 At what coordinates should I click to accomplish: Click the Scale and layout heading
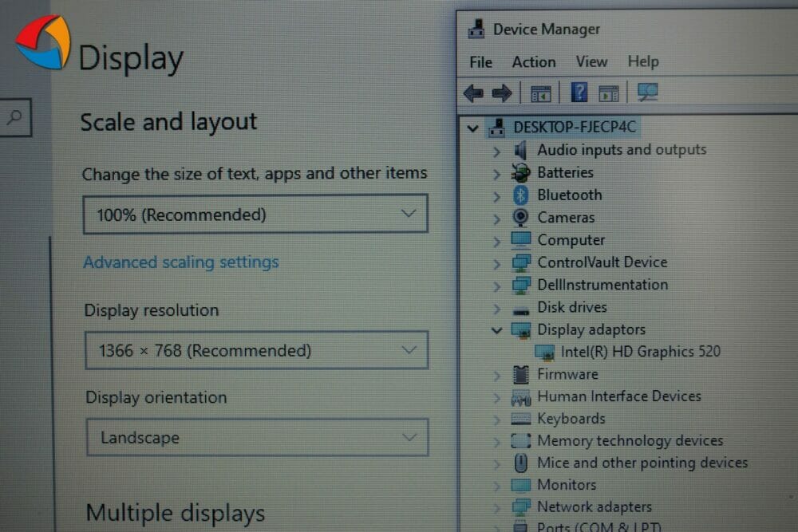point(168,122)
